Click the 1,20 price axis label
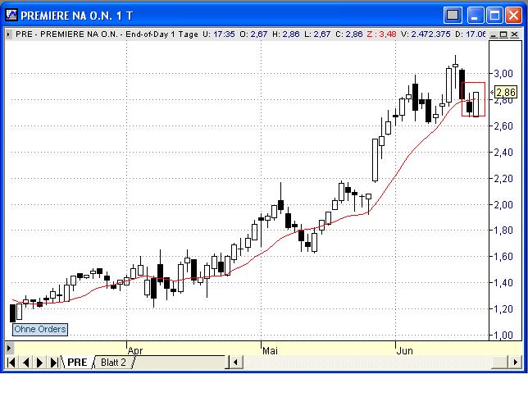Viewport: 528px width, 420px height. [x=503, y=309]
